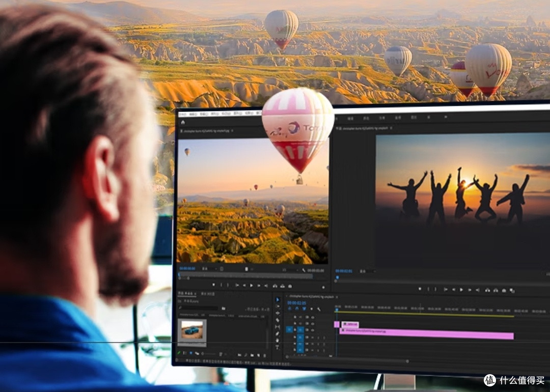Viewport: 550px width, 392px height.
Task: Toggle project read-only pencil icon
Action: point(179,353)
